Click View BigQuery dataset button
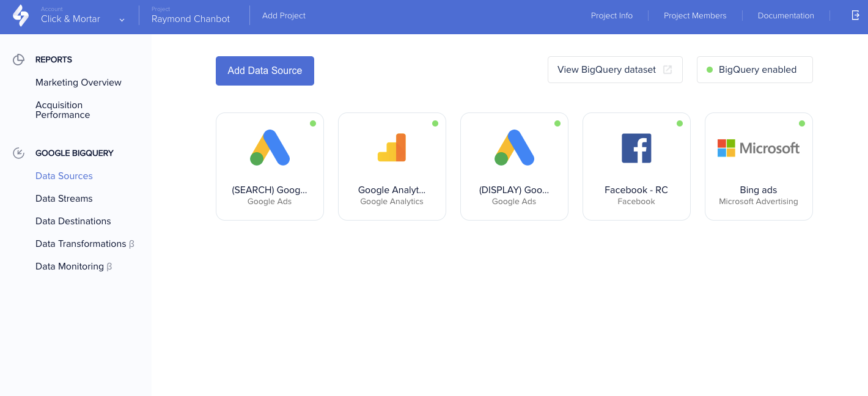Screen dimensions: 868x396 coord(615,70)
